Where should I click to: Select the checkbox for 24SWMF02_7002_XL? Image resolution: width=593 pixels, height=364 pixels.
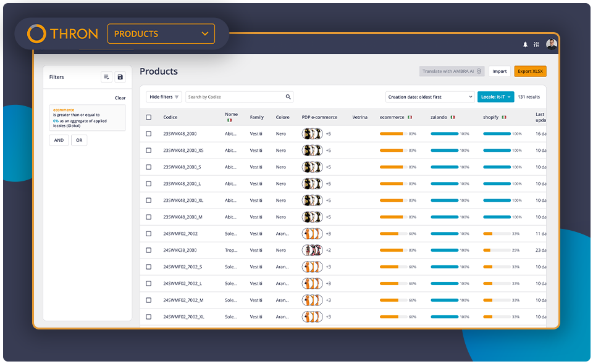coord(149,316)
